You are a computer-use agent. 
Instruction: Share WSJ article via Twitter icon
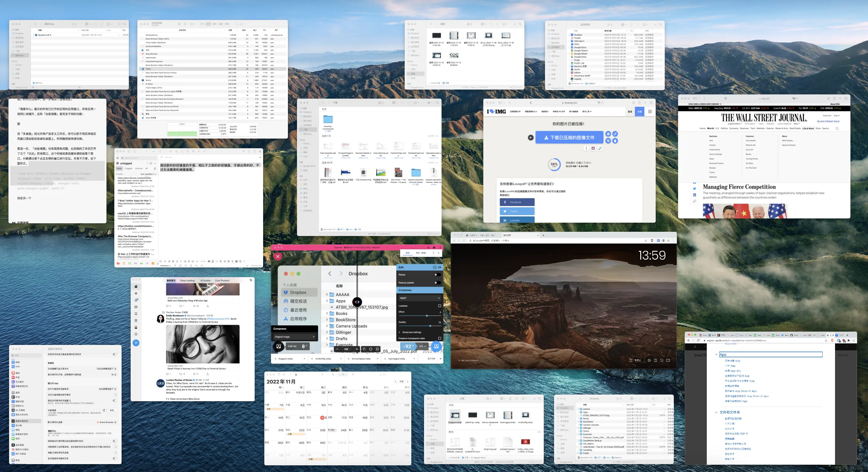[694, 189]
